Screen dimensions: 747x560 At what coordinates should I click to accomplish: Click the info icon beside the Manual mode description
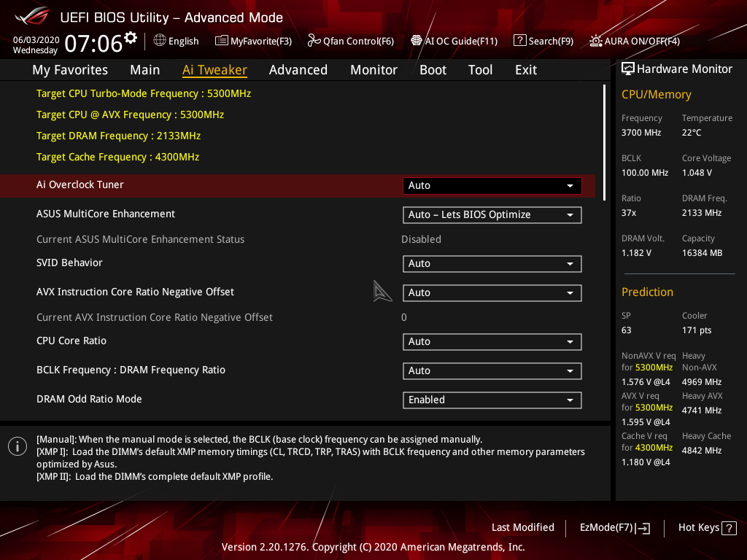[17, 446]
